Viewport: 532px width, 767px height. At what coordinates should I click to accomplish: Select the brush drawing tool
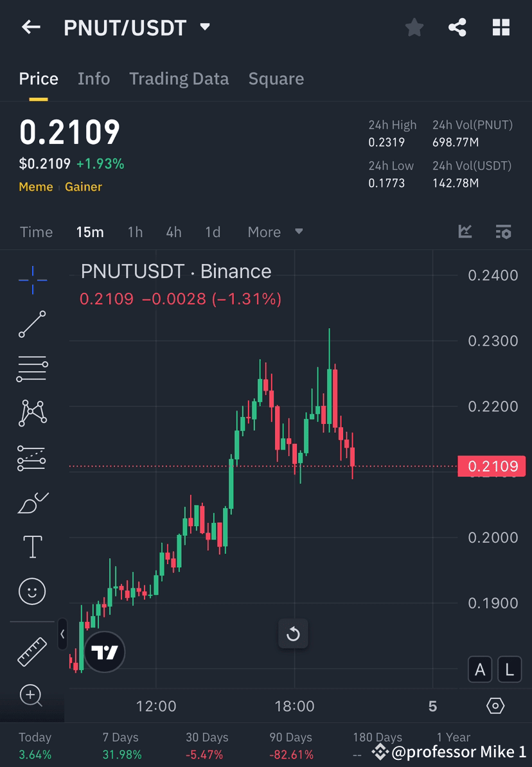pos(32,502)
